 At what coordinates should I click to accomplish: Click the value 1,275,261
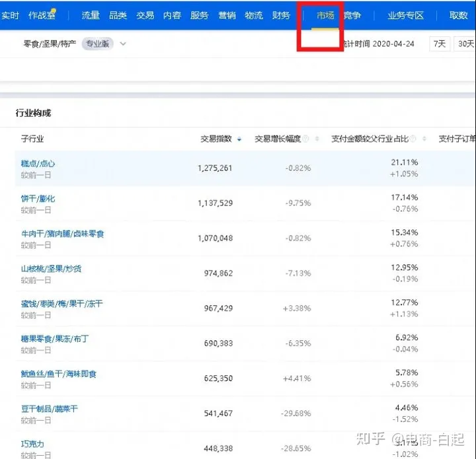point(215,168)
